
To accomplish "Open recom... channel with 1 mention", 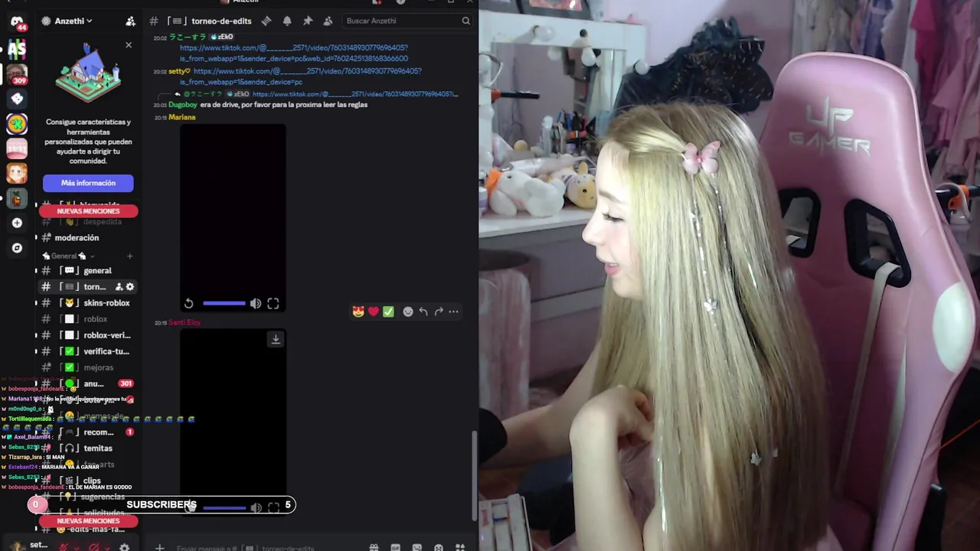I will pos(88,432).
